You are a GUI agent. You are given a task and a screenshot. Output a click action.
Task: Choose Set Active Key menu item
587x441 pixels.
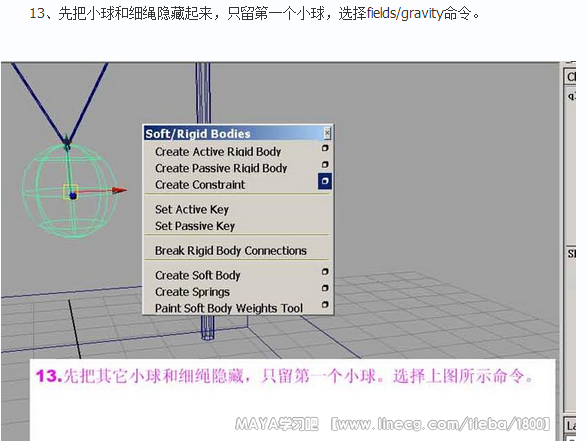click(x=192, y=209)
